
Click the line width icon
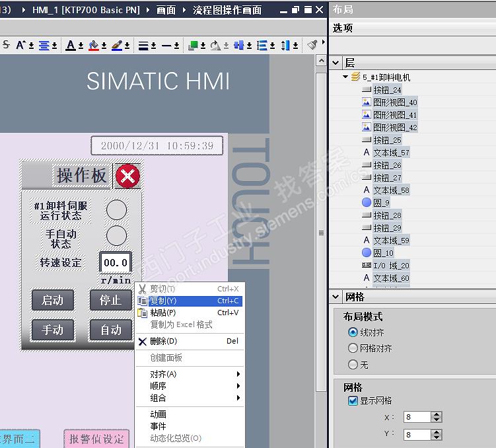pyautogui.click(x=143, y=46)
